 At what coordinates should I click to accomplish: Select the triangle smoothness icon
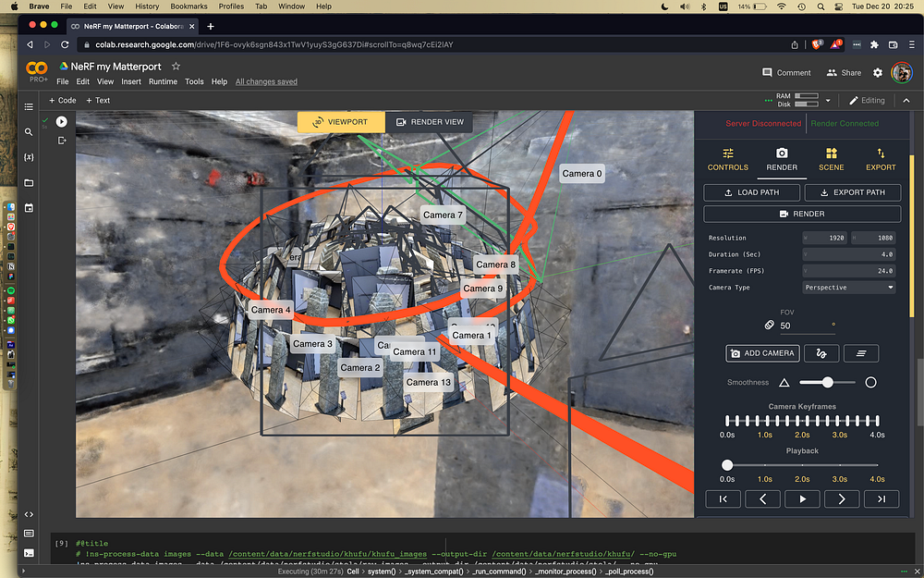pyautogui.click(x=784, y=382)
